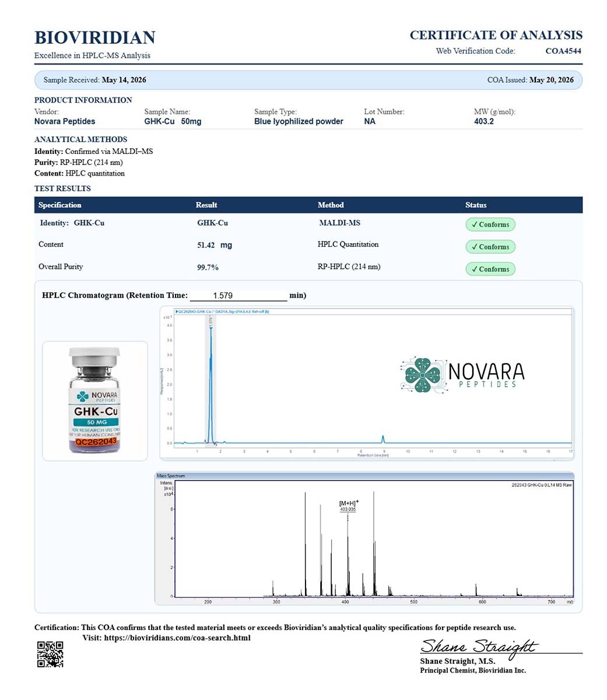The width and height of the screenshot is (607, 700).
Task: Click the Shane Straight signature
Action: pyautogui.click(x=478, y=646)
